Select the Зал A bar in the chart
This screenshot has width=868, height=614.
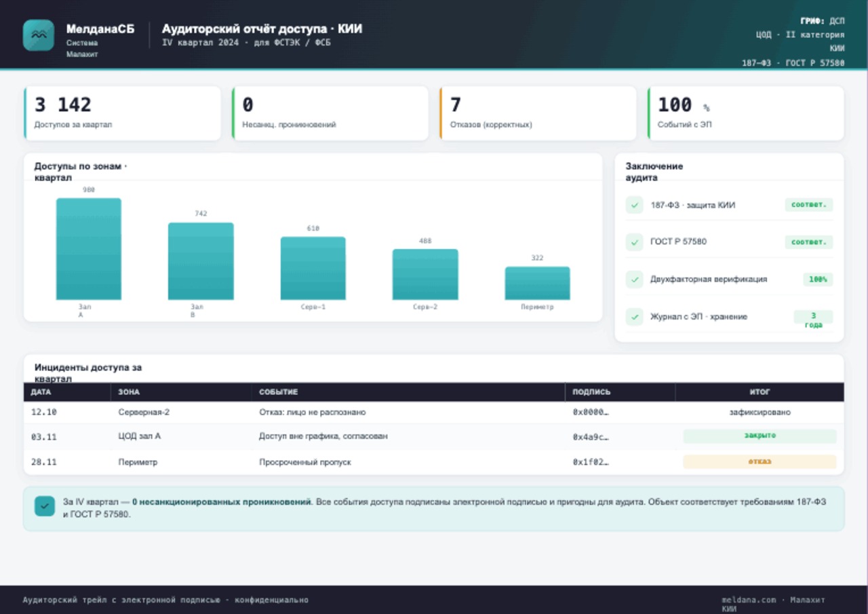click(x=89, y=249)
